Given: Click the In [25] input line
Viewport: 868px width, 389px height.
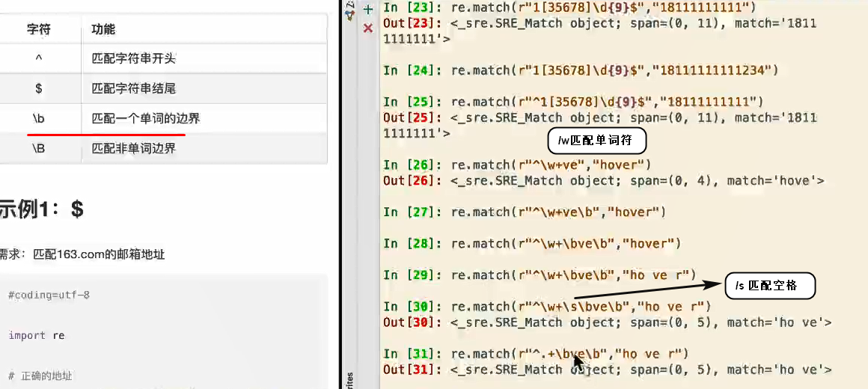Looking at the screenshot, I should pyautogui.click(x=573, y=102).
